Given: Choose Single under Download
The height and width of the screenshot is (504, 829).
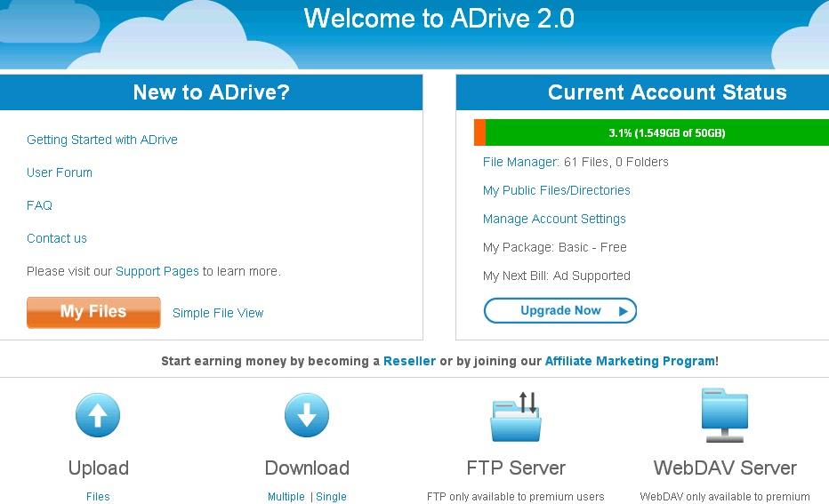Looking at the screenshot, I should [x=331, y=497].
